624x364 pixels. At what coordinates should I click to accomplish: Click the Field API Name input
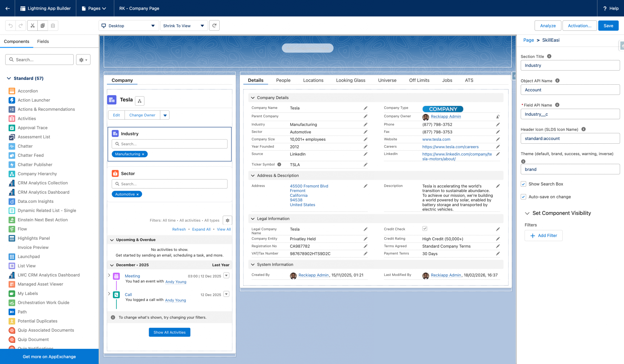(x=570, y=114)
